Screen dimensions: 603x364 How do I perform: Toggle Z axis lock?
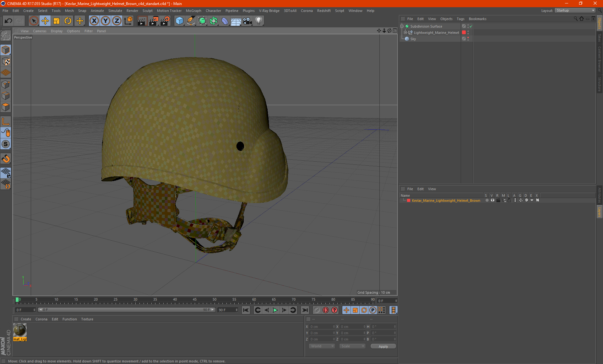(x=117, y=21)
